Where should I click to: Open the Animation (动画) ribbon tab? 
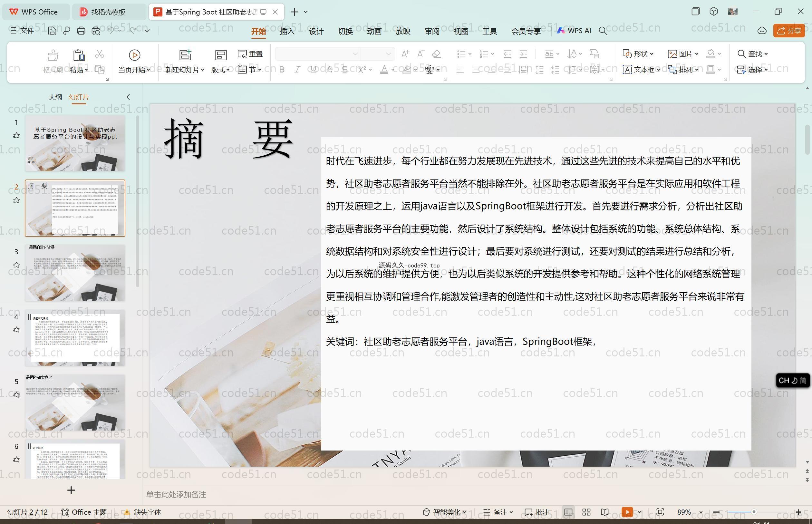coord(374,31)
